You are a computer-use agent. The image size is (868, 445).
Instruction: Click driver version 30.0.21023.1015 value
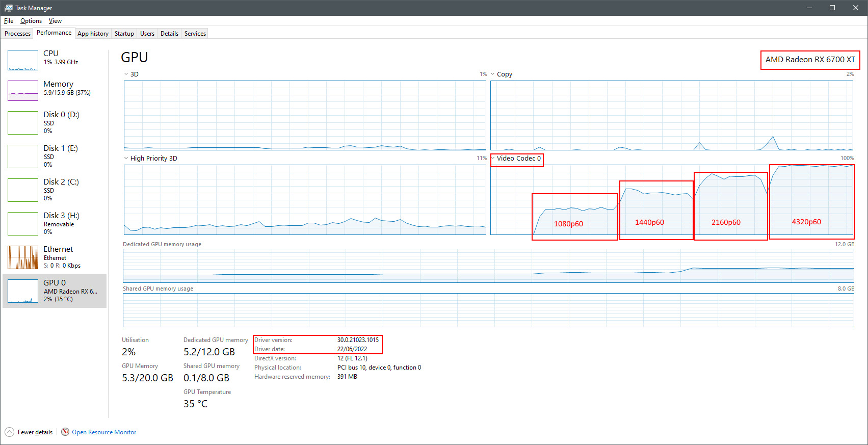point(358,340)
